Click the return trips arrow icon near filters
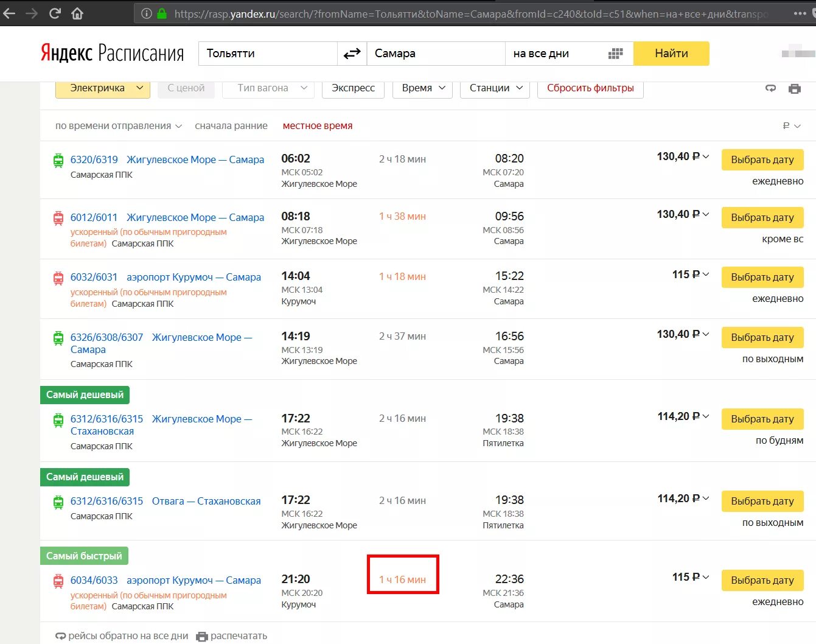 771,88
